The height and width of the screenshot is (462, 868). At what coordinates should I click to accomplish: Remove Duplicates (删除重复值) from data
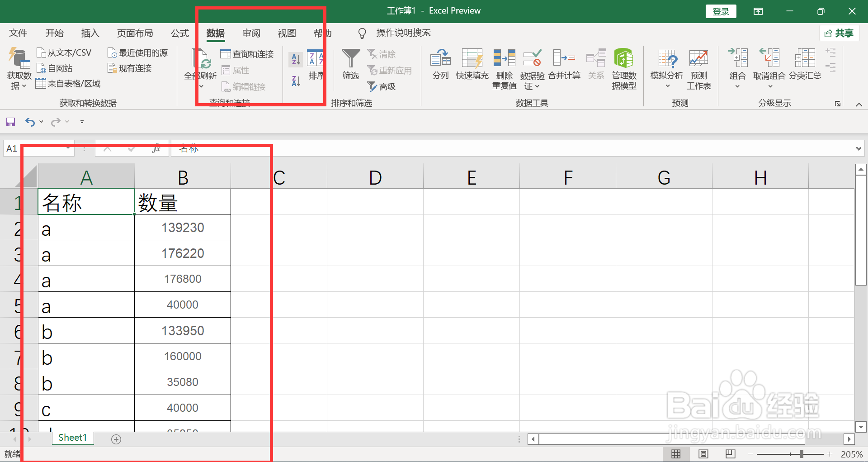(504, 69)
